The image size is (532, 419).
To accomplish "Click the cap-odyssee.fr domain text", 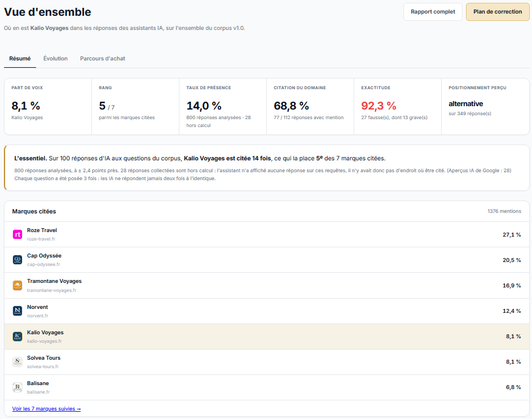I will [43, 264].
